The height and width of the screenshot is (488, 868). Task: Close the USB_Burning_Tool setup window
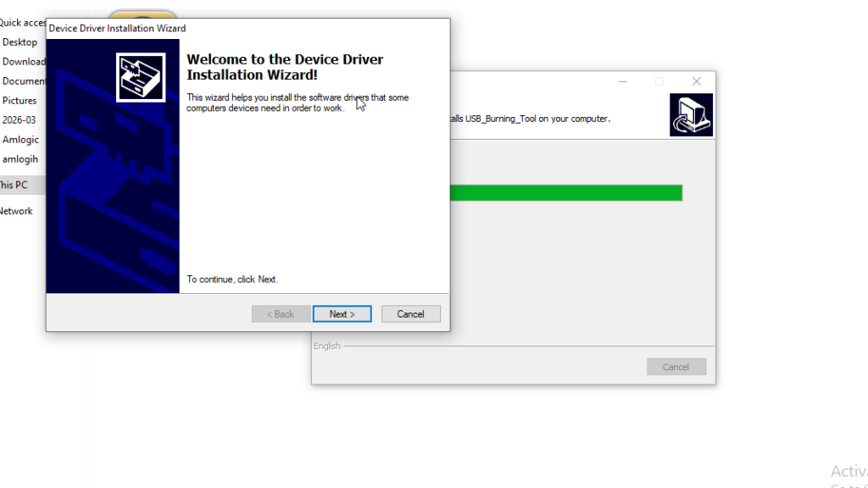pos(696,81)
